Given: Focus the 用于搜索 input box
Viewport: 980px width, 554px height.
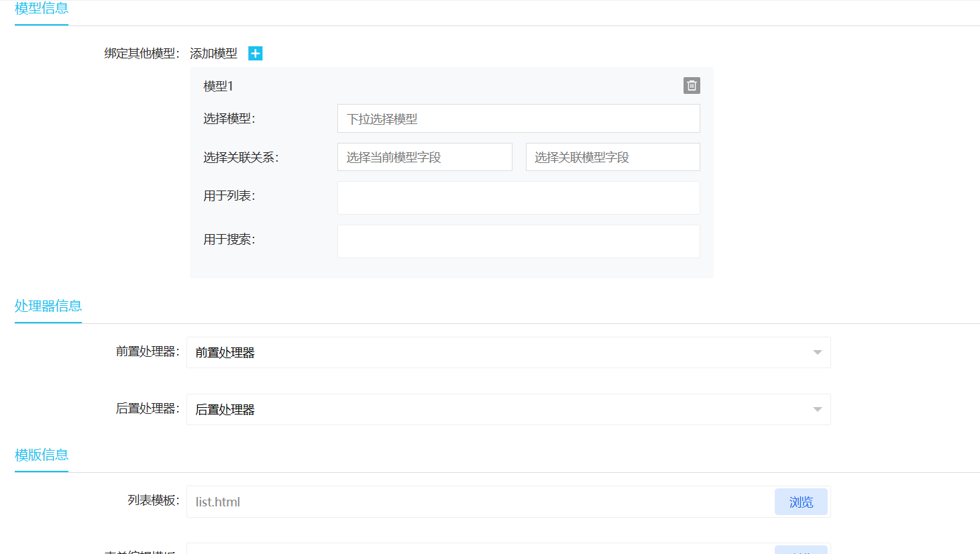Looking at the screenshot, I should (518, 241).
